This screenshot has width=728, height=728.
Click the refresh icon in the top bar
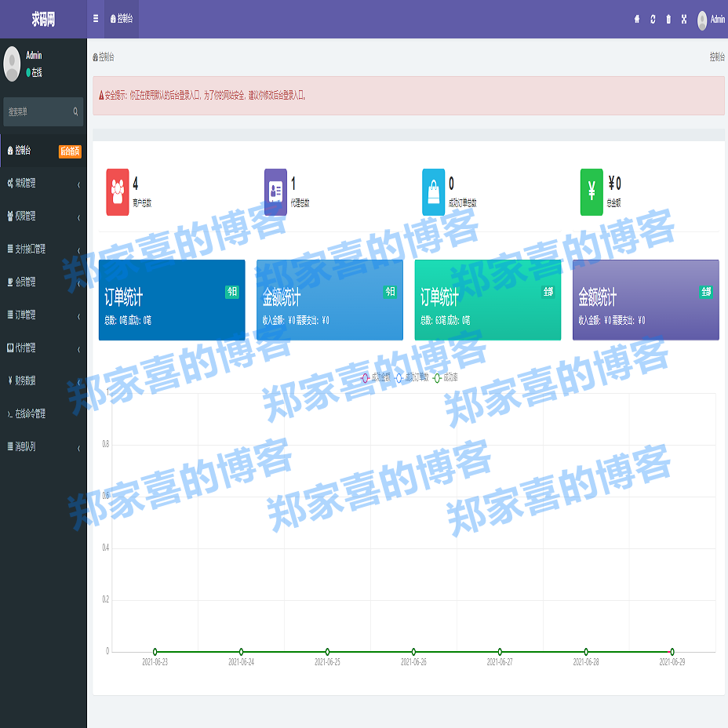[652, 20]
